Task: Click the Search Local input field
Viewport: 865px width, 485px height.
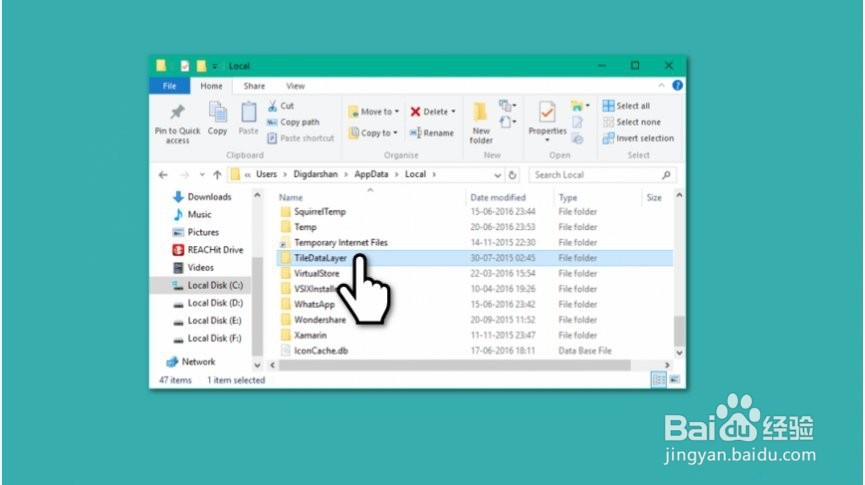Action: pos(602,175)
